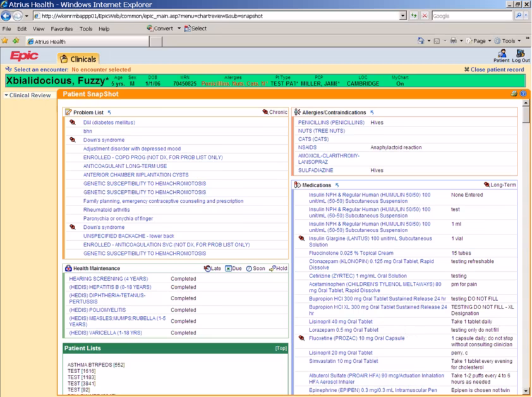Viewport: 532px width, 397px height.
Task: Click the refresh arrow beside Medications header
Action: pyautogui.click(x=336, y=185)
